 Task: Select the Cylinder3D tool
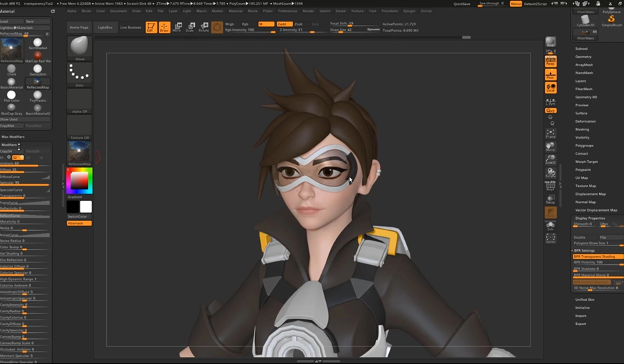(x=585, y=21)
